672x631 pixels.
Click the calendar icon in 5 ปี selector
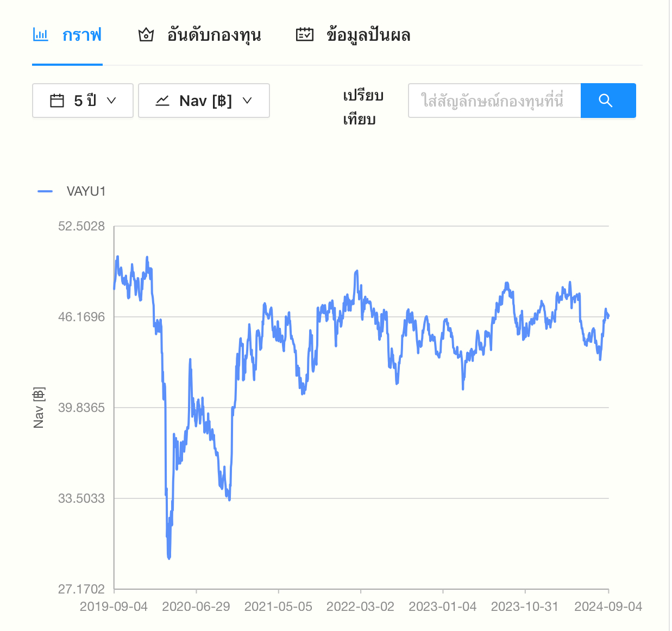click(57, 101)
